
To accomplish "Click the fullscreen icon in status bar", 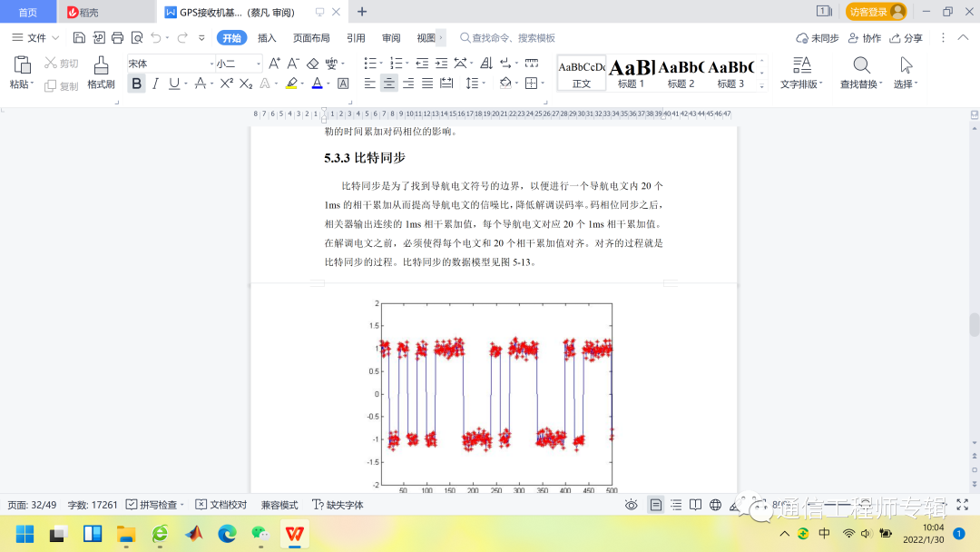I will 963,505.
